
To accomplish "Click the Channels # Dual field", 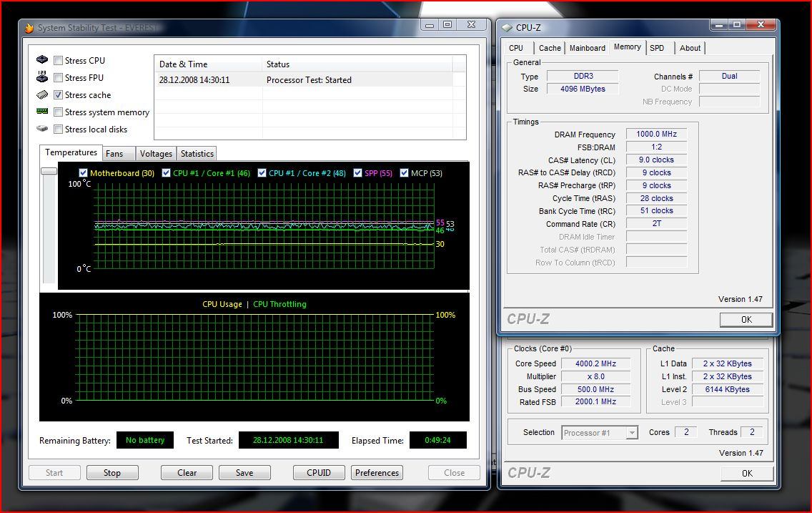I will tap(729, 76).
